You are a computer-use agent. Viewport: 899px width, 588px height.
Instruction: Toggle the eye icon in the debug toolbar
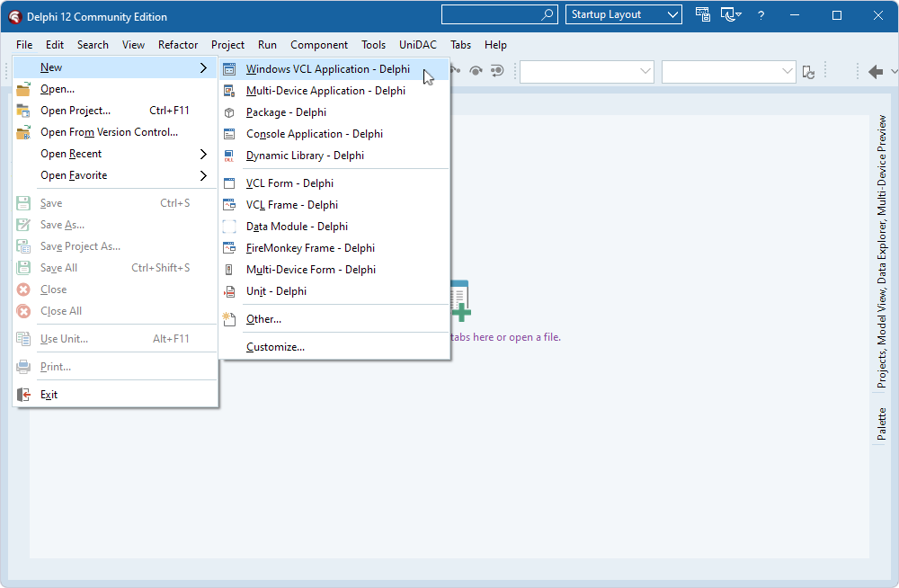click(476, 71)
